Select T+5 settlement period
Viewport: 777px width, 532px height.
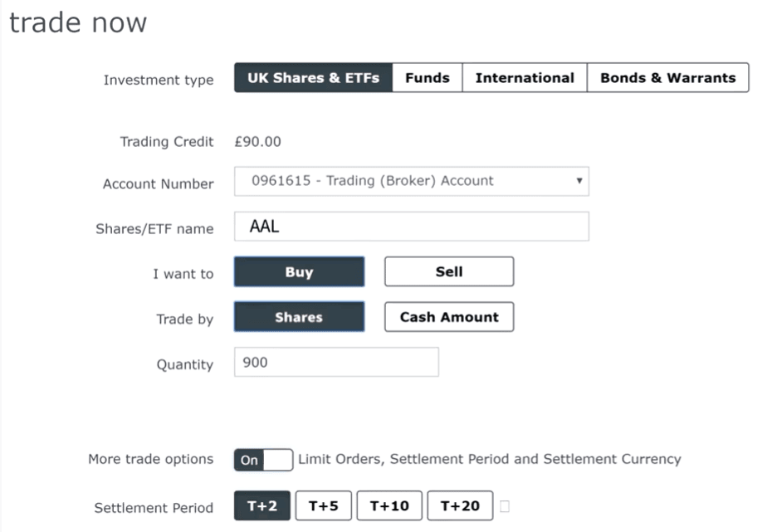(x=324, y=505)
